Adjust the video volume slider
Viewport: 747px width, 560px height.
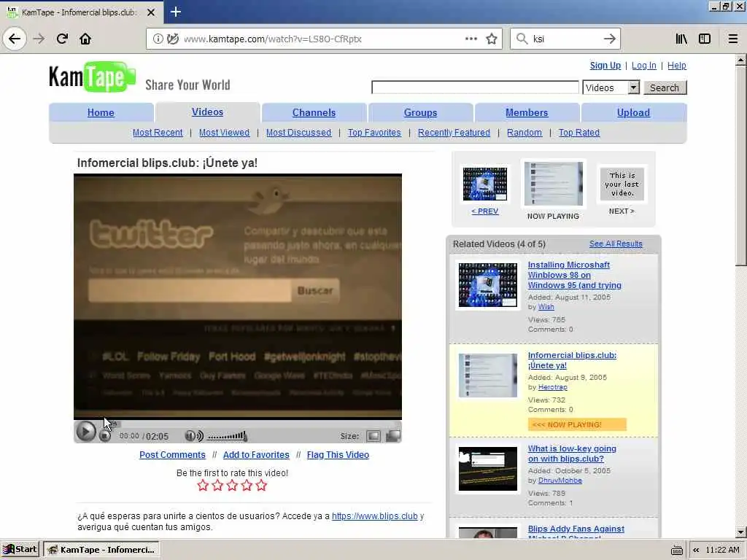pos(227,436)
